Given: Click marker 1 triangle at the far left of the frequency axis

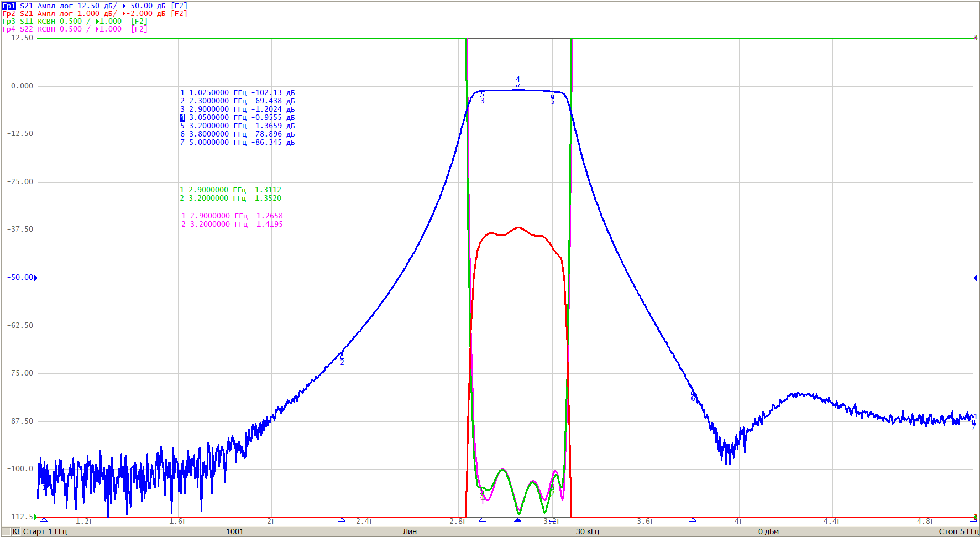Looking at the screenshot, I should tap(44, 520).
